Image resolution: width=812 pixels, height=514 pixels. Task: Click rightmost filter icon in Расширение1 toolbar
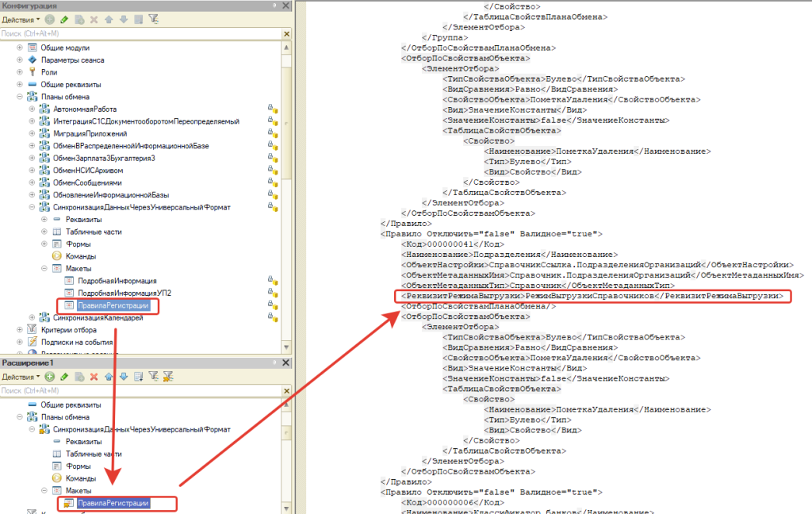point(168,376)
